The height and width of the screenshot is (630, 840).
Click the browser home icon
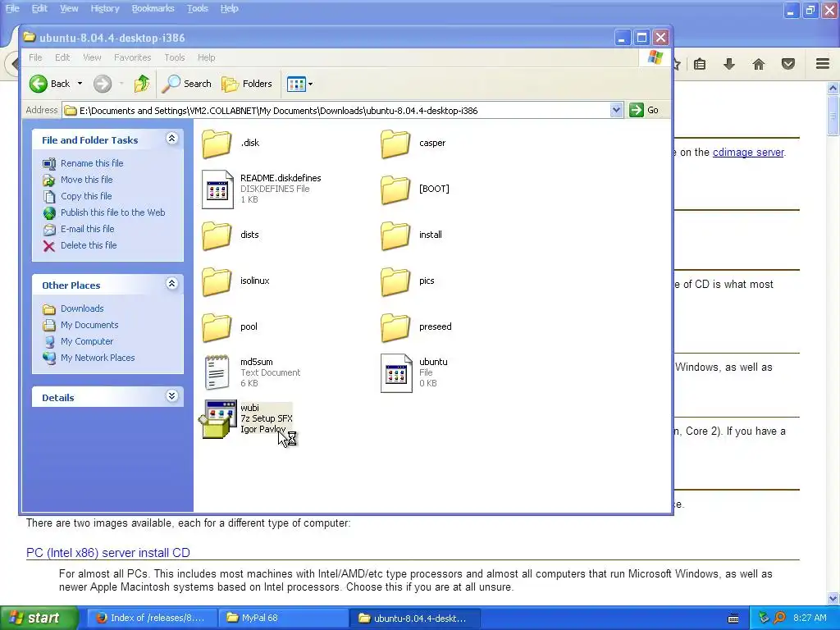pos(759,64)
